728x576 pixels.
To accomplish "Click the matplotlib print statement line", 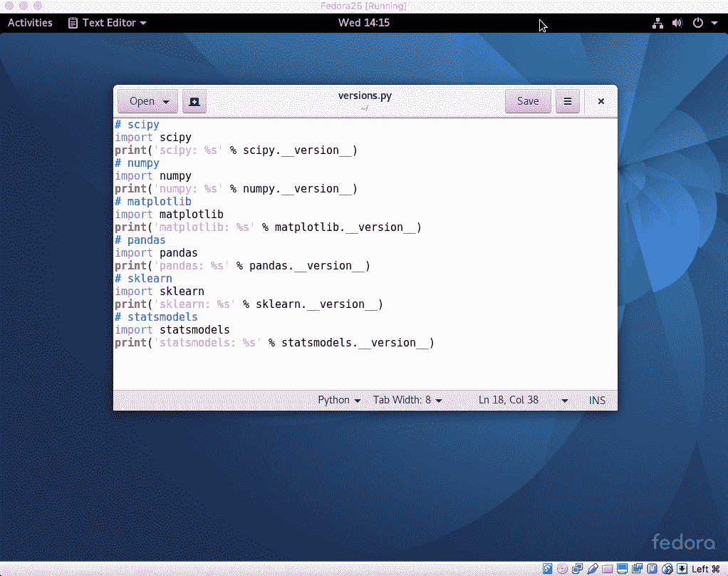I will click(269, 227).
